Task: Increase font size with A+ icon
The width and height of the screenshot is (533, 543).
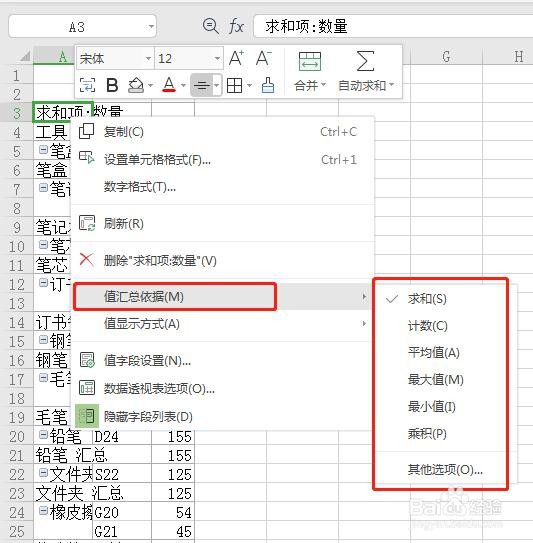Action: (x=237, y=59)
